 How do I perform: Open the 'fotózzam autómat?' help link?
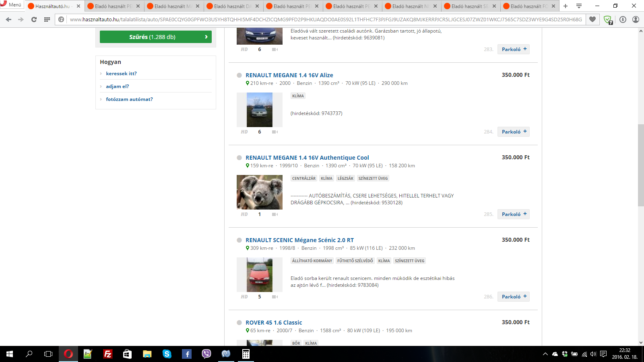(x=129, y=99)
